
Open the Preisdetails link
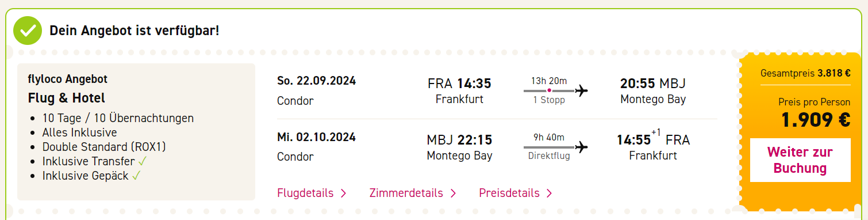point(509,193)
